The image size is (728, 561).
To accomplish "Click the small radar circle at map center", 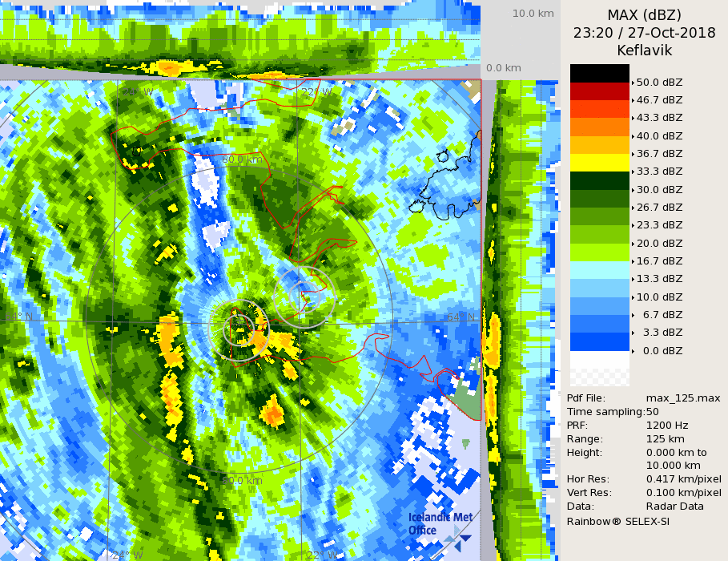I will (238, 324).
